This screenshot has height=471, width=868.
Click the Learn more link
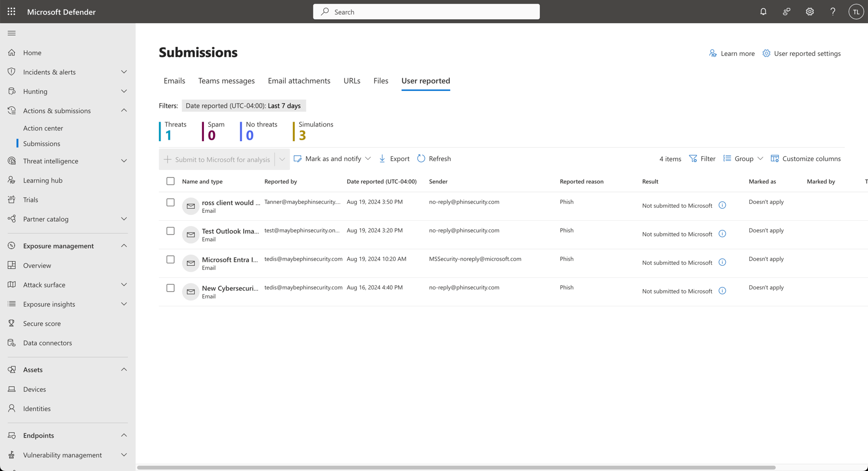(x=737, y=53)
